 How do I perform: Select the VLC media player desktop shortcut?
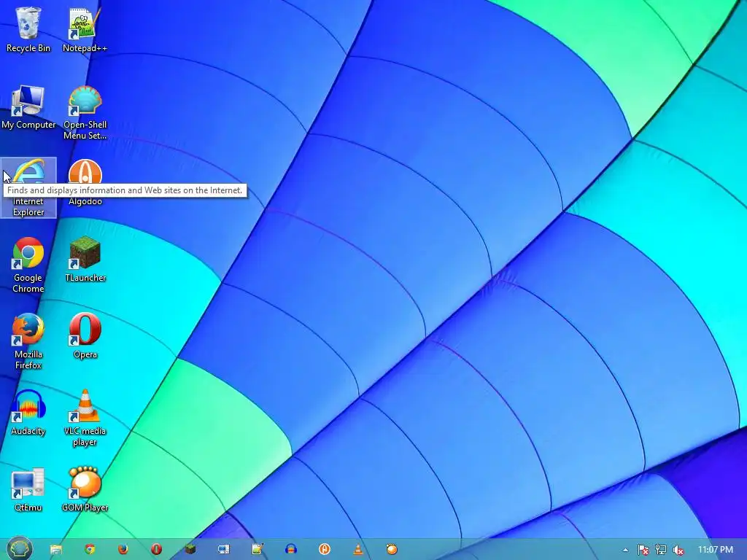click(x=85, y=418)
